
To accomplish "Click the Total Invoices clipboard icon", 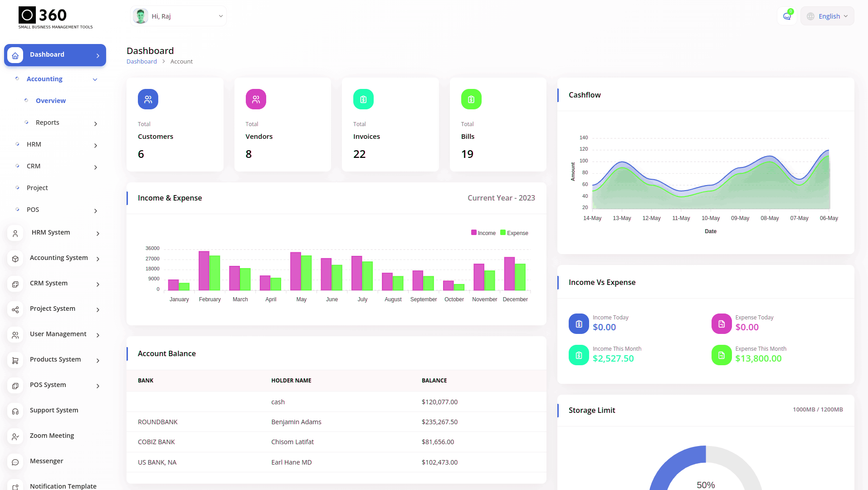I will tap(363, 99).
